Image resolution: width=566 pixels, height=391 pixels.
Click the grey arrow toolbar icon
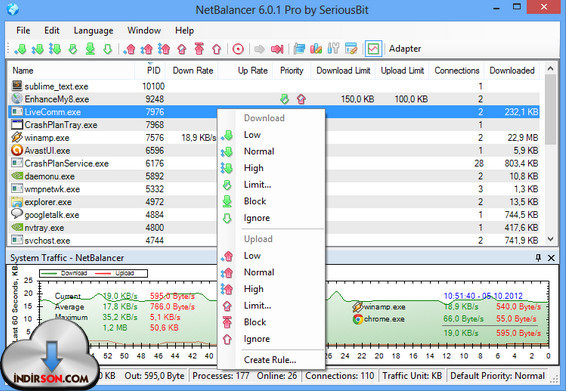[259, 49]
